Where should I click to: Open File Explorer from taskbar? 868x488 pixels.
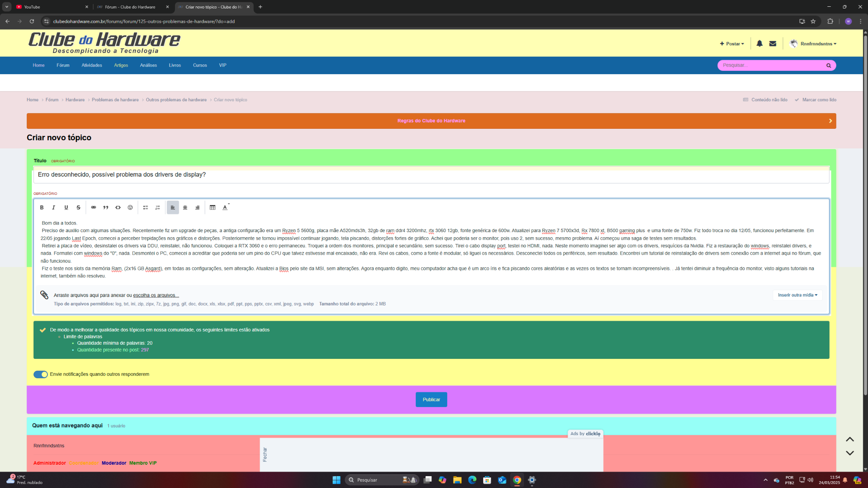click(x=457, y=480)
